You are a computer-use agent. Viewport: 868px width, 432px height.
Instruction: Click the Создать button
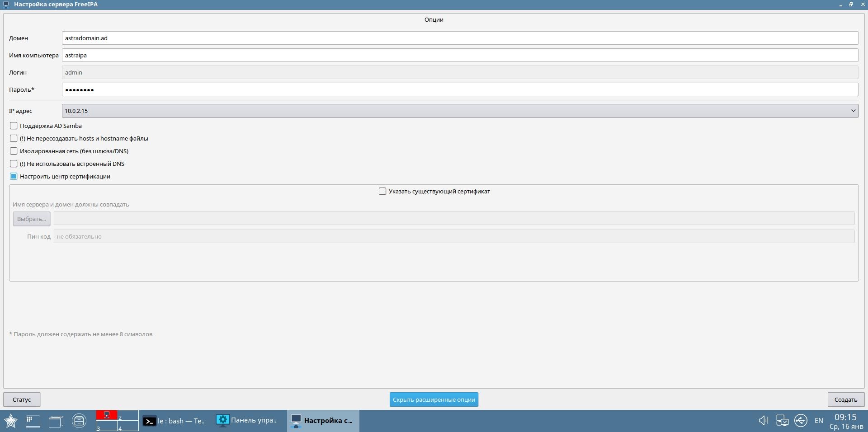(x=846, y=399)
